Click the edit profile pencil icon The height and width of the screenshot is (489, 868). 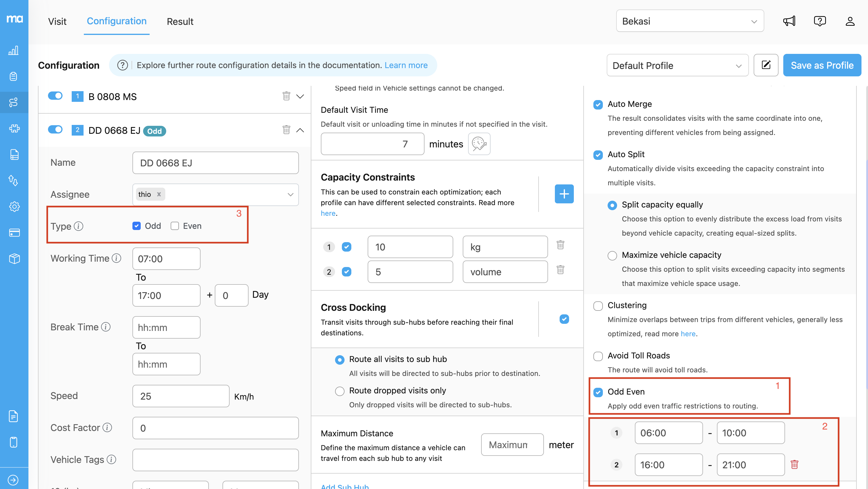coord(765,65)
